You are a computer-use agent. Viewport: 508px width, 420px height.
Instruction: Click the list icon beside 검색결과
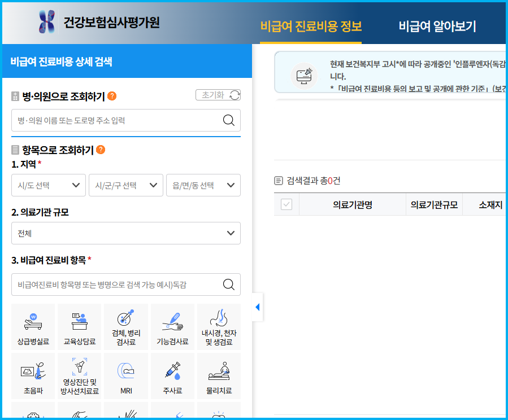point(279,181)
